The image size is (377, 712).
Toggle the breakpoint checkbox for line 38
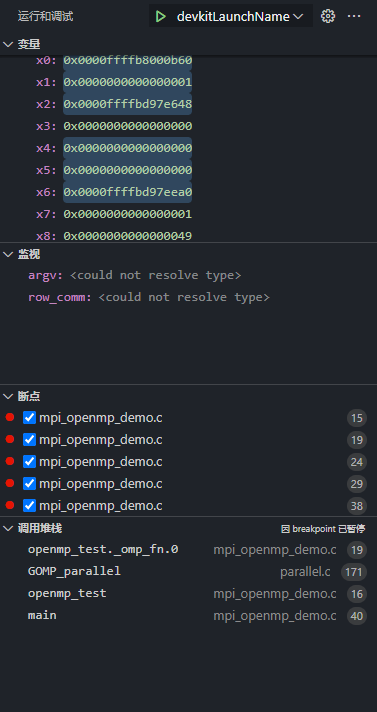click(30, 505)
